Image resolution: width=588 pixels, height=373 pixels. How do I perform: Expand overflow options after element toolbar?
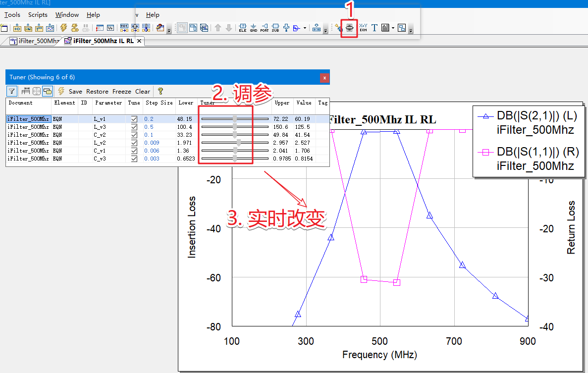325,30
